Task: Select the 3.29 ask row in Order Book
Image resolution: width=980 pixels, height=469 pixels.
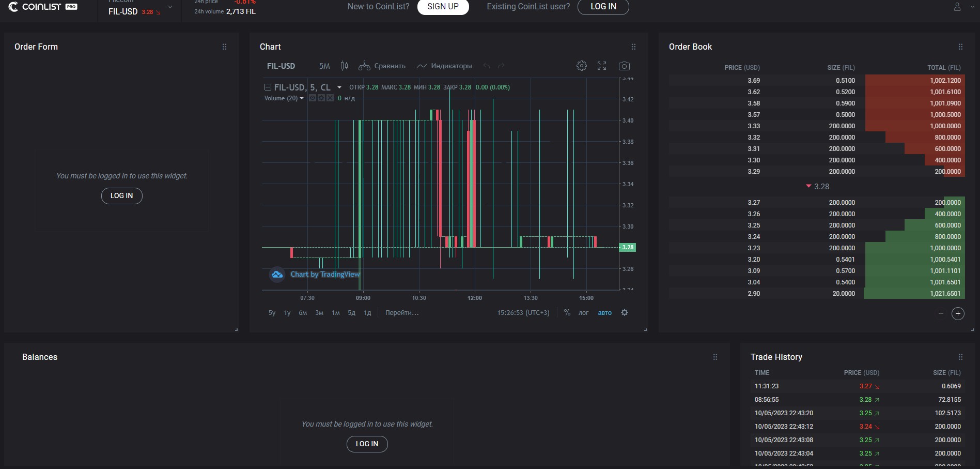Action: point(817,171)
